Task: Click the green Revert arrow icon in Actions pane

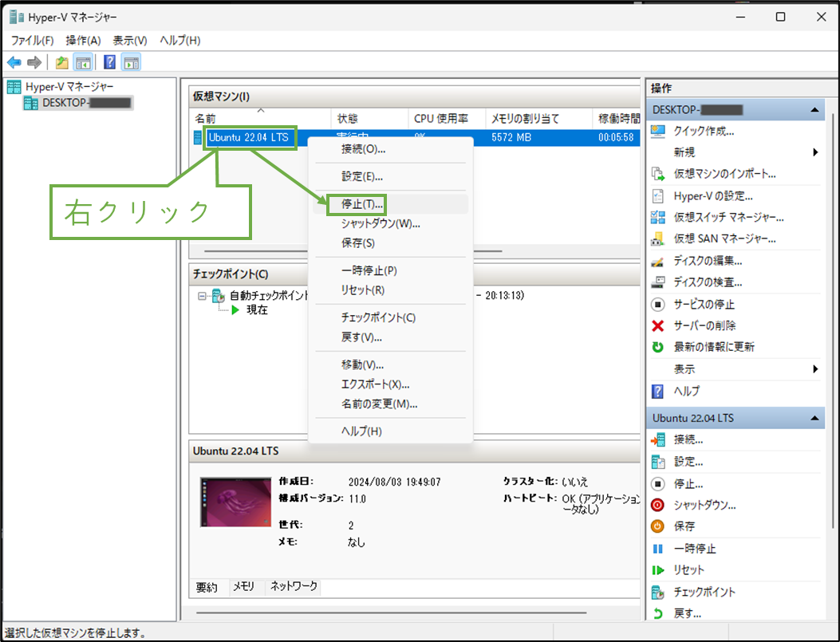Action: click(x=658, y=613)
